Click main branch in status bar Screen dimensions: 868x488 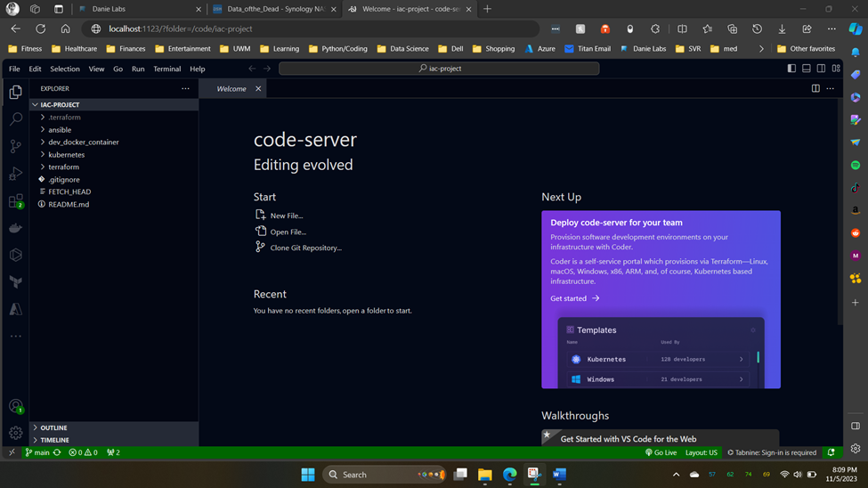click(37, 452)
